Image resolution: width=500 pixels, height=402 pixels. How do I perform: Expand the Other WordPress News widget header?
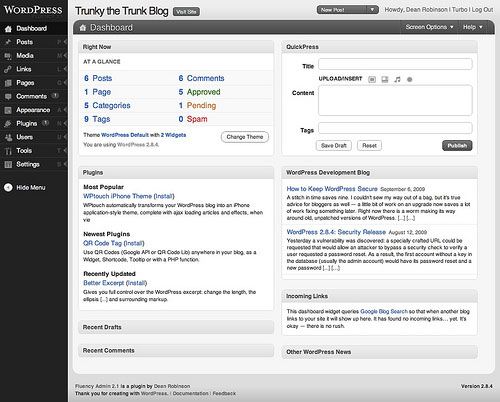tap(380, 352)
